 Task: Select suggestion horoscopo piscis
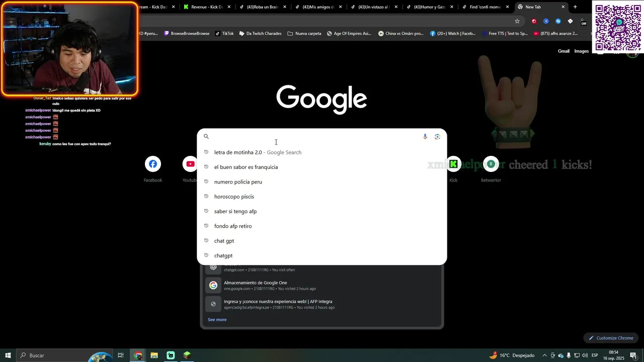[x=321, y=197]
